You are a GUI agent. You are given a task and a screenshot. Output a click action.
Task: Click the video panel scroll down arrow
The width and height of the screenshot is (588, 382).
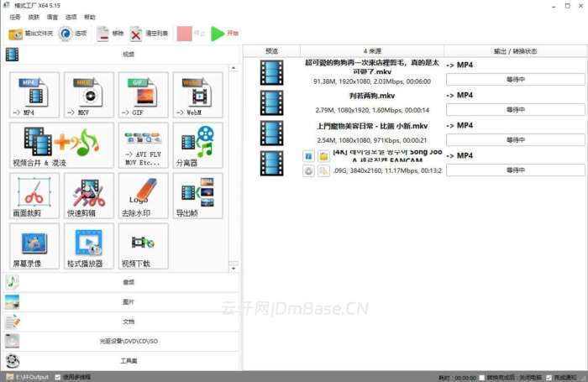234,269
